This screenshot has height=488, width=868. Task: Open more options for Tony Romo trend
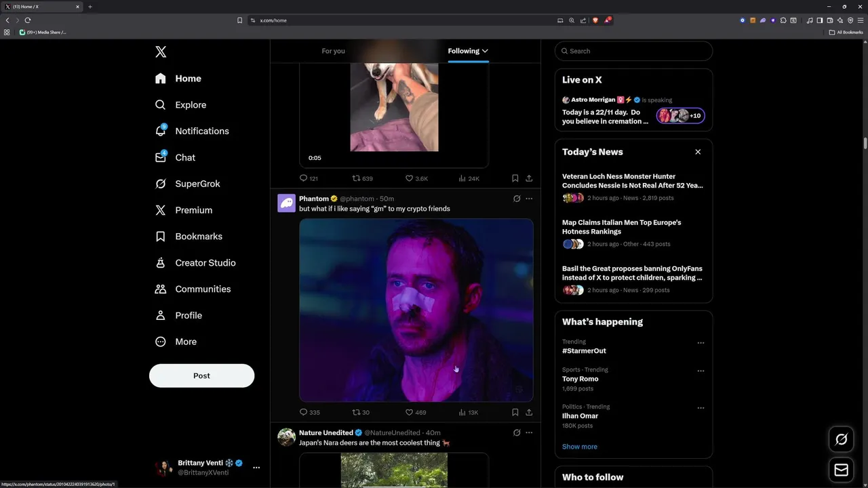(x=701, y=371)
